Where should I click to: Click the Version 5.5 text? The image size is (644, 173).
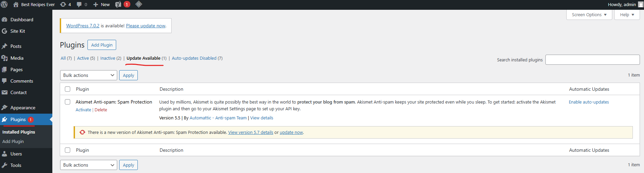point(170,118)
